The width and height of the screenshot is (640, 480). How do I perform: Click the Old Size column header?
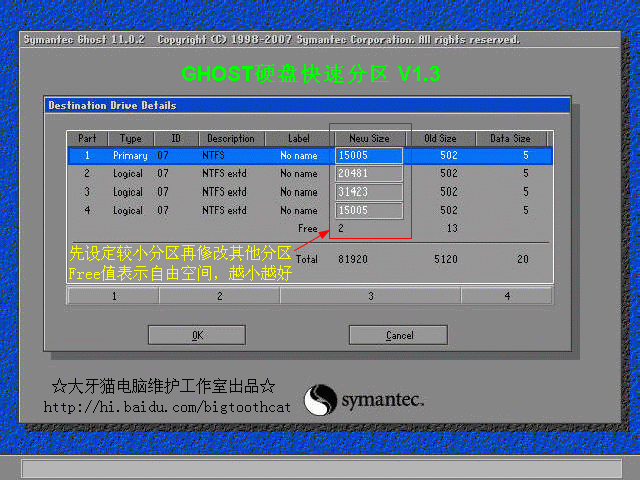tap(439, 139)
